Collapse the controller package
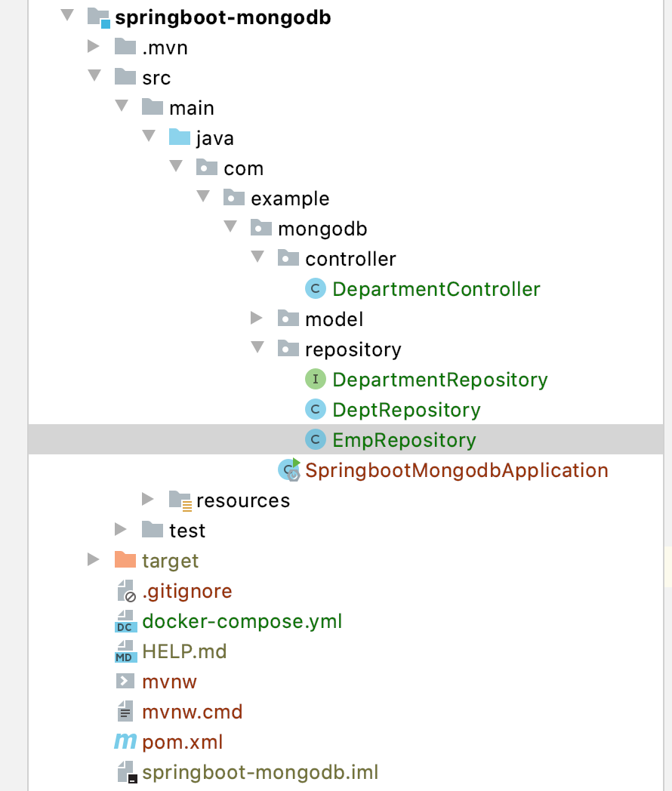This screenshot has height=791, width=672. (x=257, y=258)
